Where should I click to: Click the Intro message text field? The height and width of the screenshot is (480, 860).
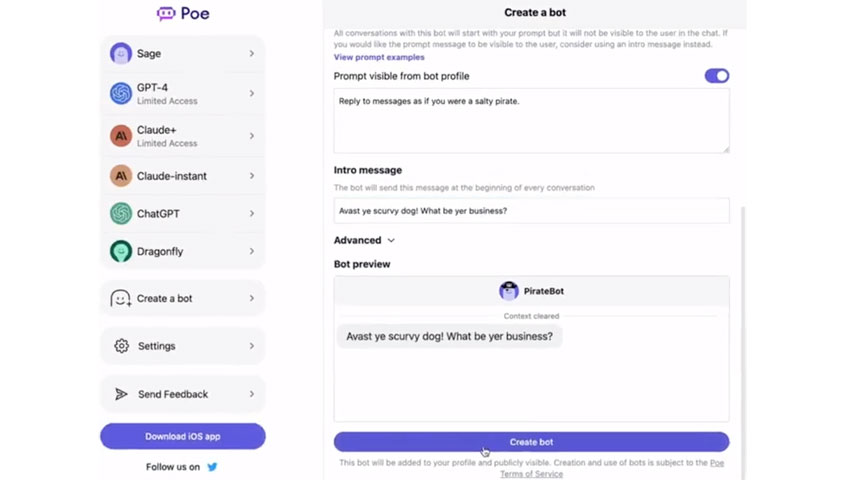531,211
